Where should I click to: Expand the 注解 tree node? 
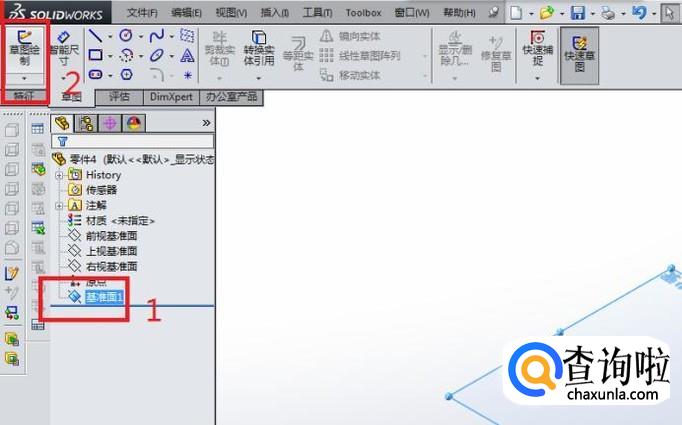tap(60, 206)
